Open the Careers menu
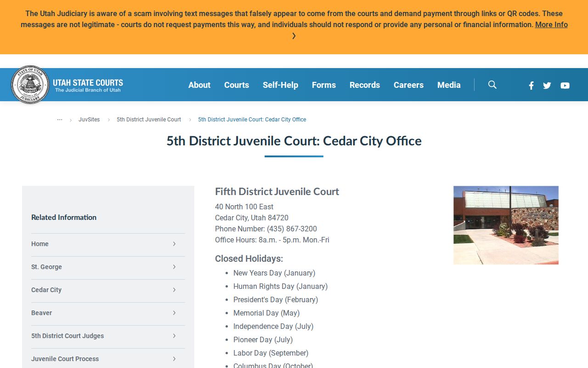This screenshot has width=588, height=368. click(408, 85)
